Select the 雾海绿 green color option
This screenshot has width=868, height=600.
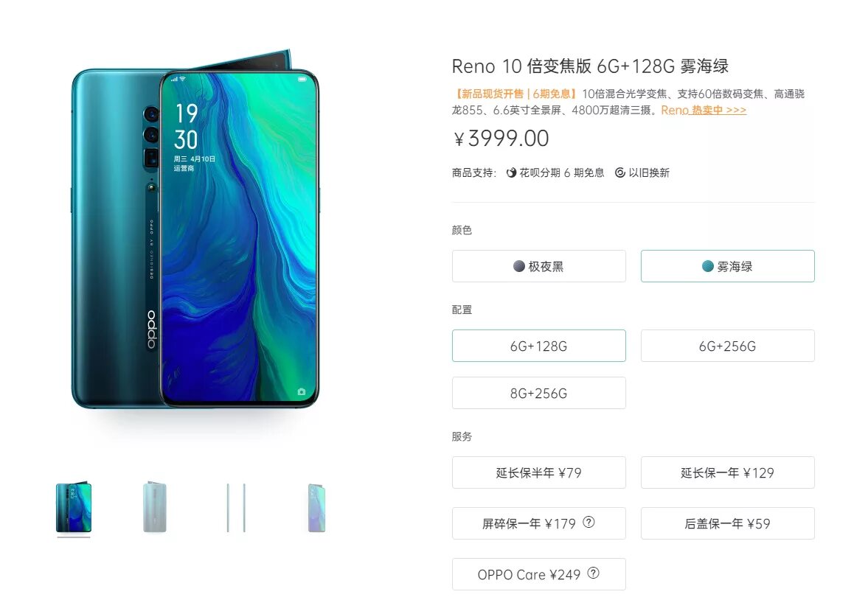coord(727,266)
